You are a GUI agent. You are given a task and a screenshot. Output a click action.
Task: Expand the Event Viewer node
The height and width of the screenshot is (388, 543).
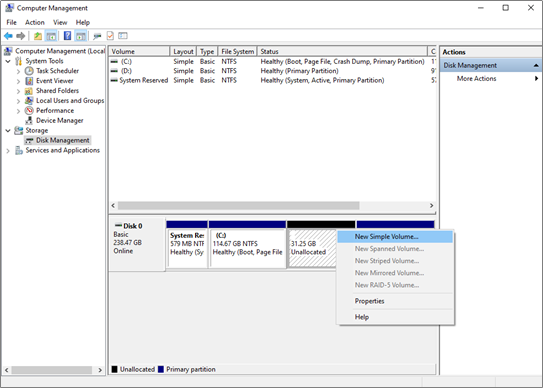tap(18, 81)
